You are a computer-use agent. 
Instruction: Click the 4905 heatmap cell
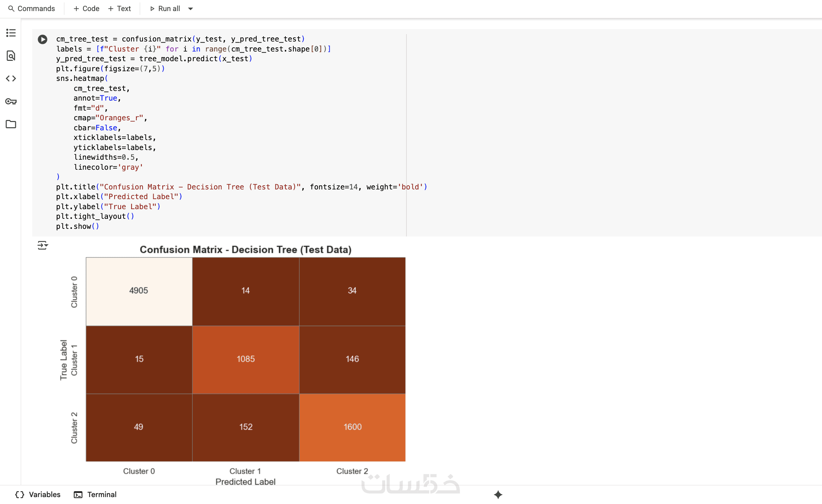click(139, 291)
